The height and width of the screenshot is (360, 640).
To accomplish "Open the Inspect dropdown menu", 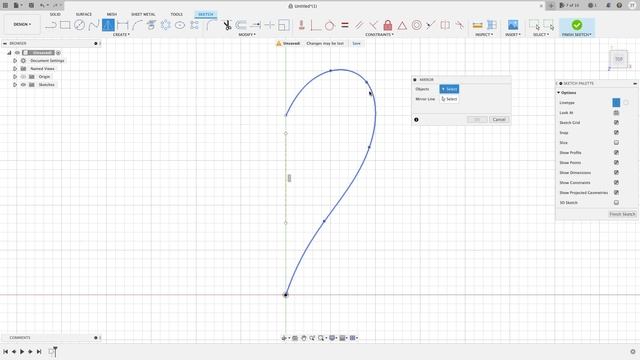I will tap(484, 35).
